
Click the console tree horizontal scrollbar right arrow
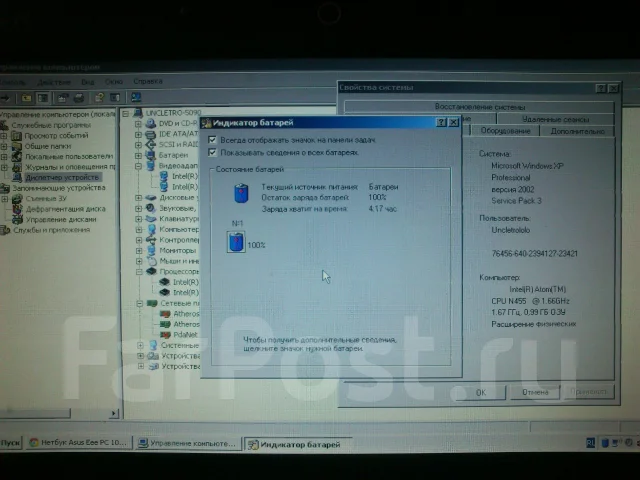(x=114, y=413)
